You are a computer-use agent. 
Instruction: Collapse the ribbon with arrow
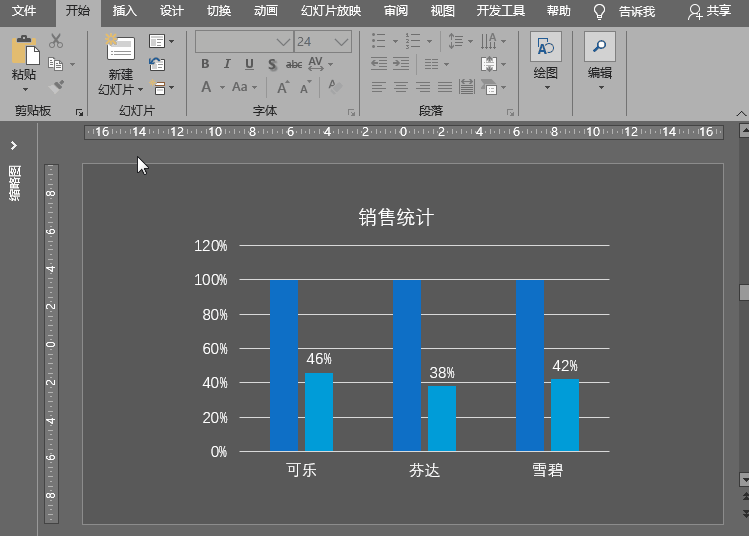tap(741, 113)
